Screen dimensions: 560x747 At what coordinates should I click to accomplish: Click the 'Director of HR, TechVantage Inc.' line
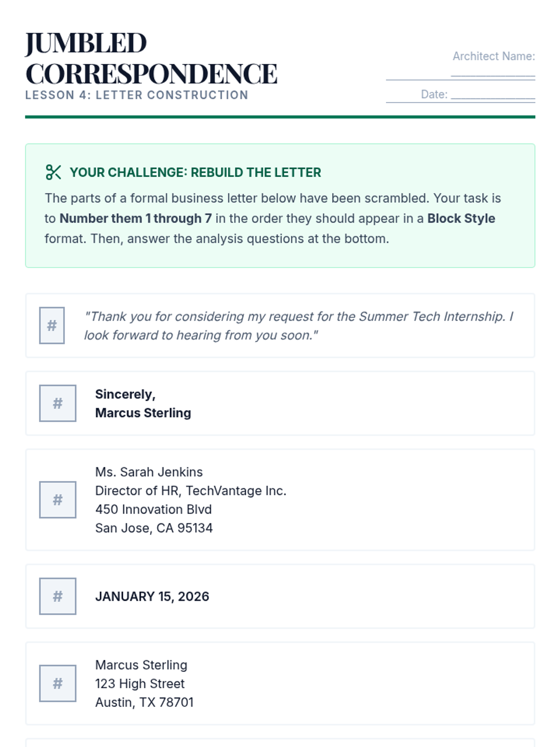tap(191, 491)
